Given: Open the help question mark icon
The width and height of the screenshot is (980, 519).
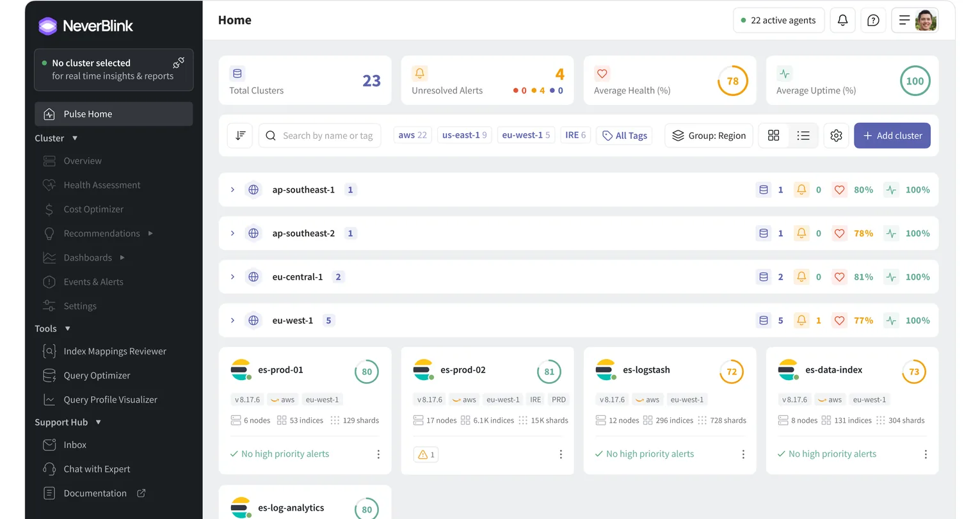Looking at the screenshot, I should 873,20.
